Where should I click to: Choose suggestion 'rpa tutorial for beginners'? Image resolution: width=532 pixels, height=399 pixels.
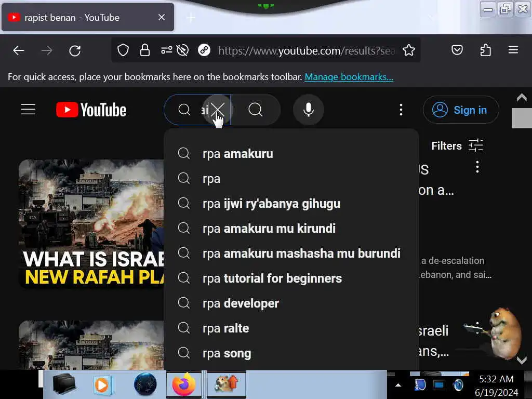click(291, 278)
